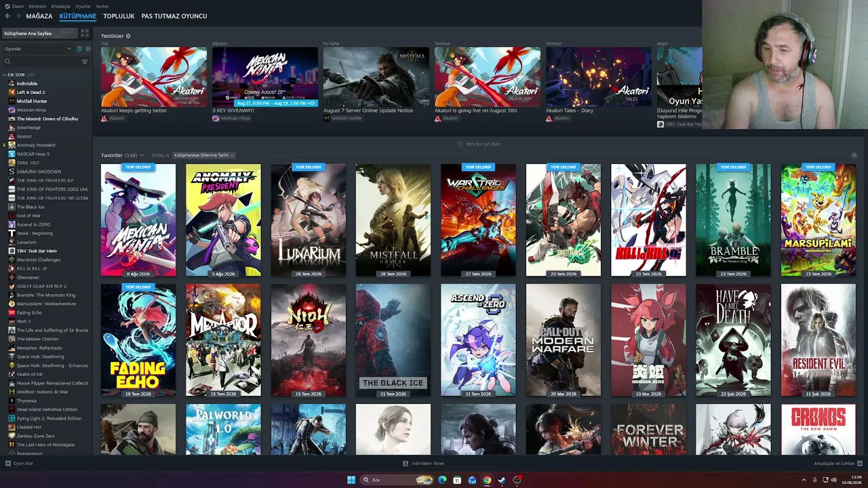Open Mistfall Hunter tag under update notice
Screen dimensions: 868x488
(x=342, y=118)
